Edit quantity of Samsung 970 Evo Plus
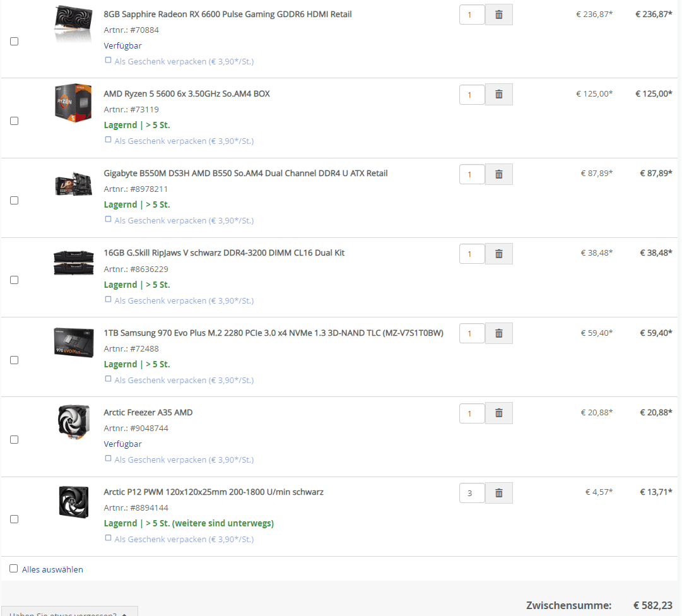Viewport: 682px width, 616px height. click(x=472, y=333)
